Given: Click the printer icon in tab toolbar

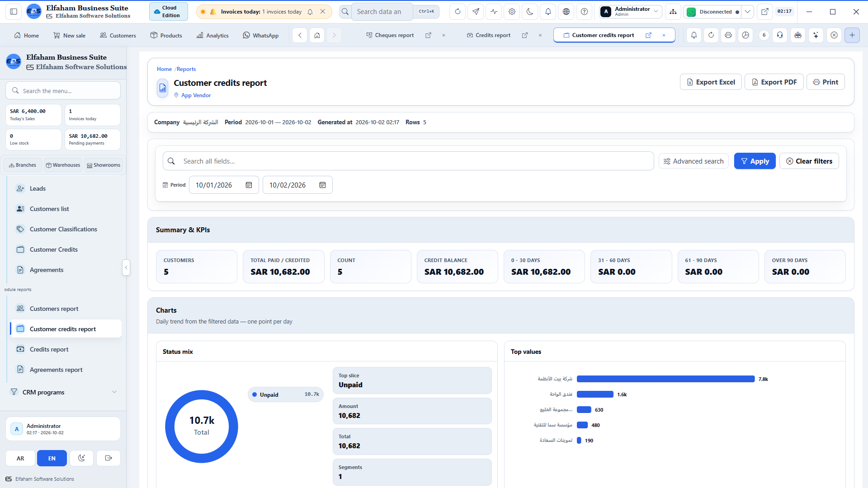Looking at the screenshot, I should coord(728,35).
